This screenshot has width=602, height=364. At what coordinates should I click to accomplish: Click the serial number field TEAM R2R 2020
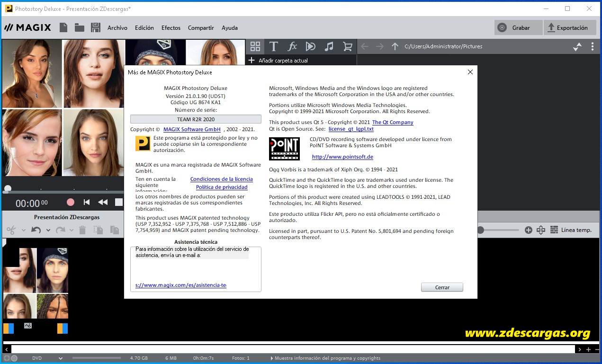(x=196, y=119)
